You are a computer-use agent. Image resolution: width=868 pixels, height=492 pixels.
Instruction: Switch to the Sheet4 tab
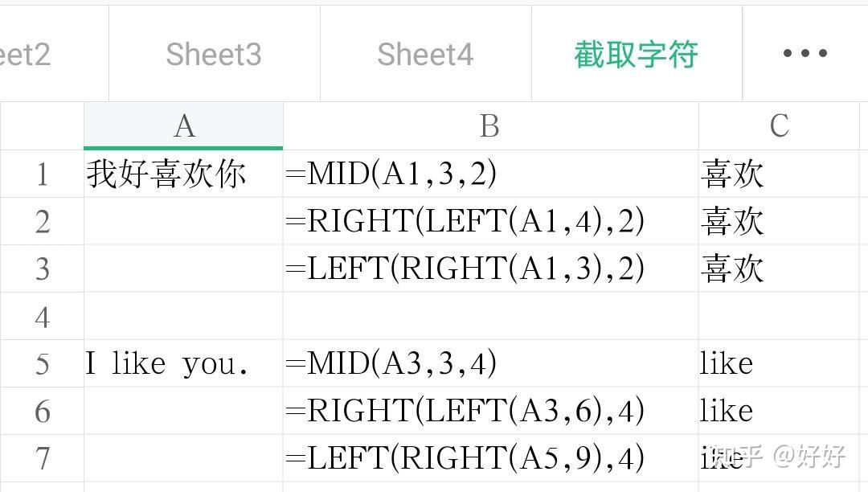tap(425, 52)
